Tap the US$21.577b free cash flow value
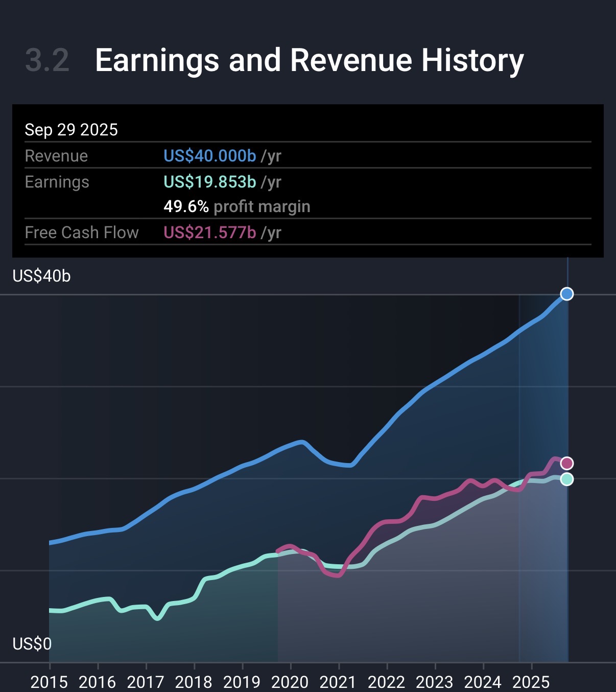Image resolution: width=616 pixels, height=692 pixels. point(209,233)
